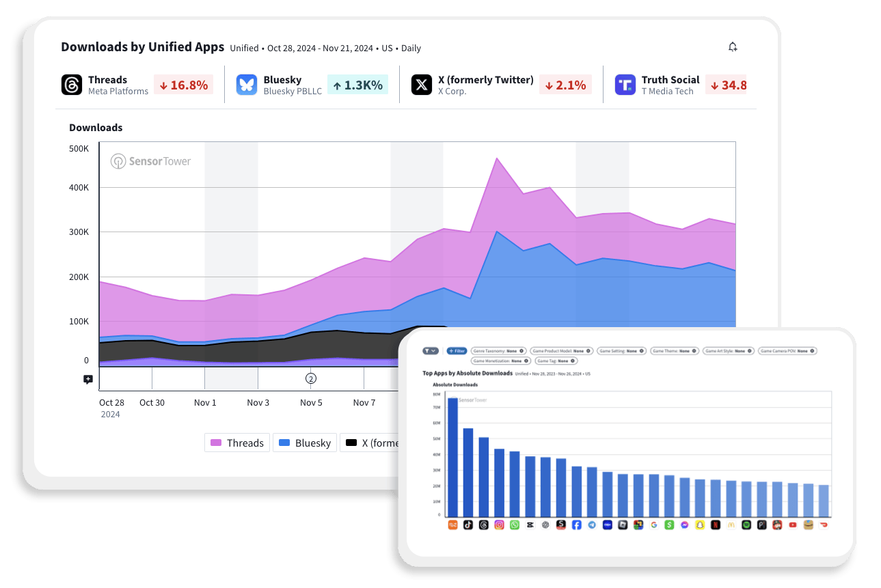The image size is (881, 588).
Task: Select the DoorDash icon under the bar chart
Action: [x=824, y=525]
